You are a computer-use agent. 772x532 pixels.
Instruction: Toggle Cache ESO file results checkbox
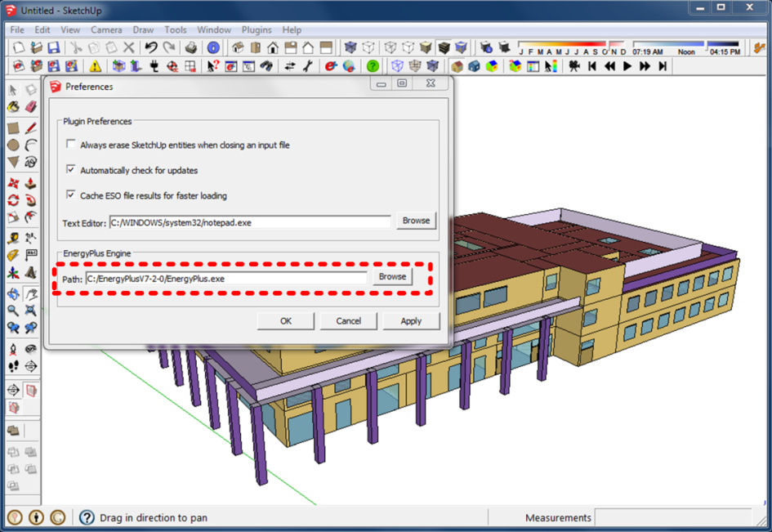(x=71, y=194)
